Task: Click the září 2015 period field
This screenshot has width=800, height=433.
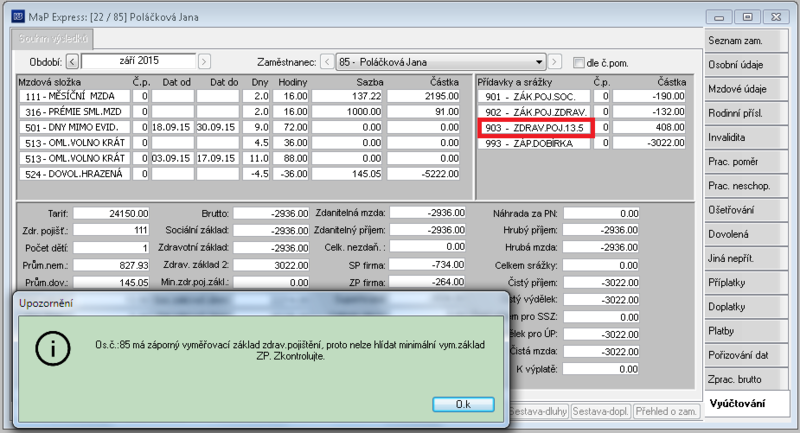Action: (x=139, y=61)
